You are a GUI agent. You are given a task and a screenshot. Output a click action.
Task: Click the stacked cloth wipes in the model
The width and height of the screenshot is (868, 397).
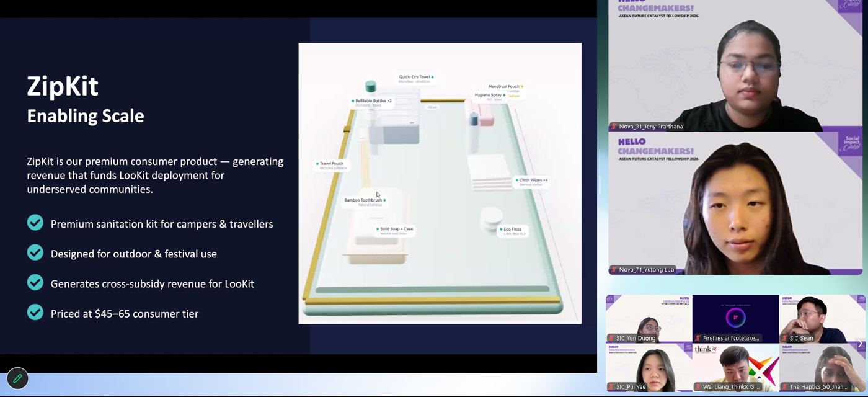coord(490,172)
